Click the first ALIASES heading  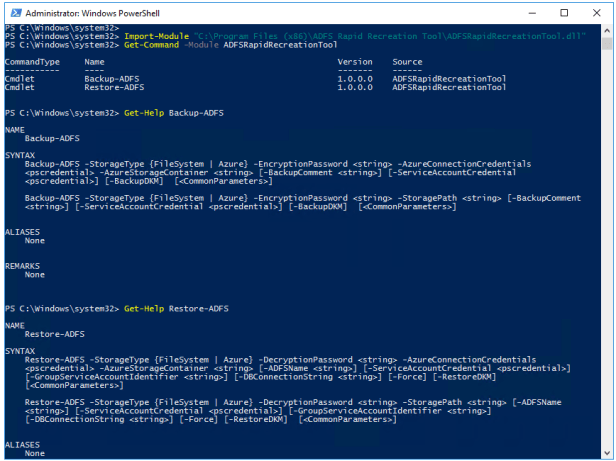22,232
